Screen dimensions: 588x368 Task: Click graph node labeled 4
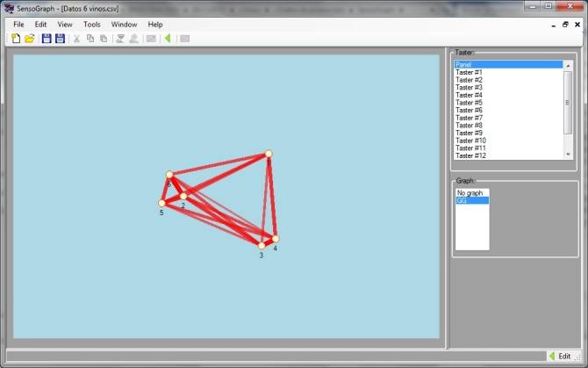coord(275,239)
